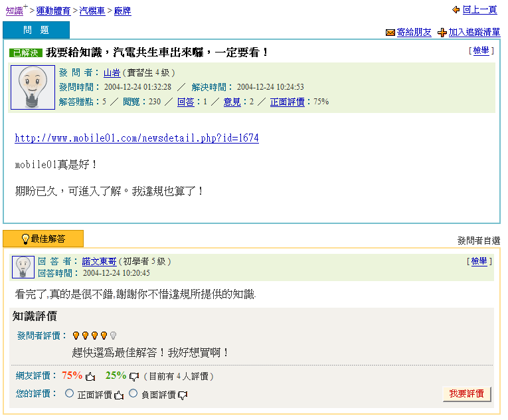Click the text mobile01真是好！
Viewport: 508px width, 420px height.
pos(56,165)
